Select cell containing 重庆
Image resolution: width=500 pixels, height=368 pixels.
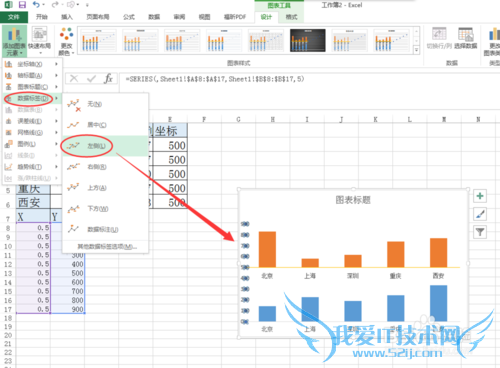[x=33, y=189]
